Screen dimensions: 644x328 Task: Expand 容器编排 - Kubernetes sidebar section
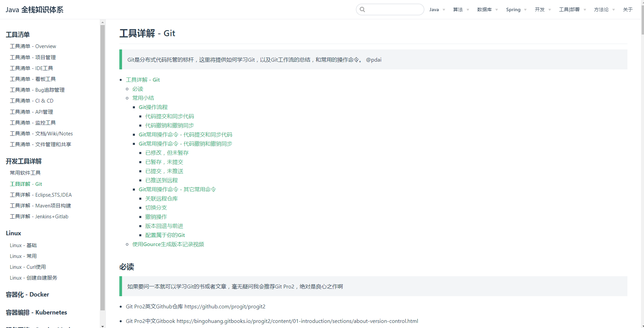coord(37,312)
